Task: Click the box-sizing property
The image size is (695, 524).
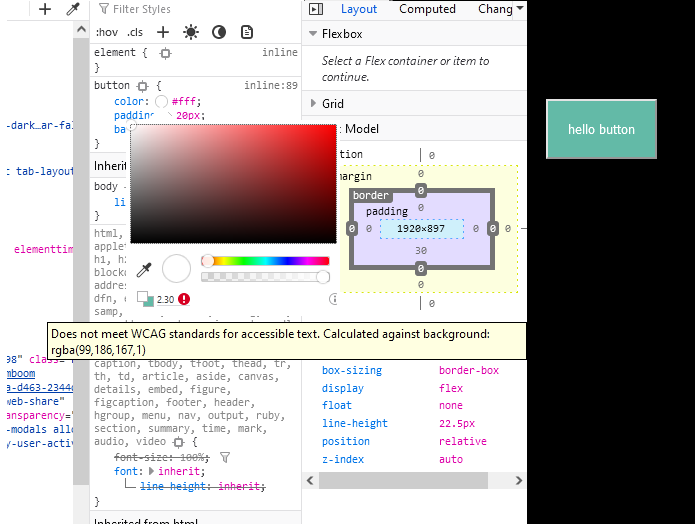Action: coord(352,370)
